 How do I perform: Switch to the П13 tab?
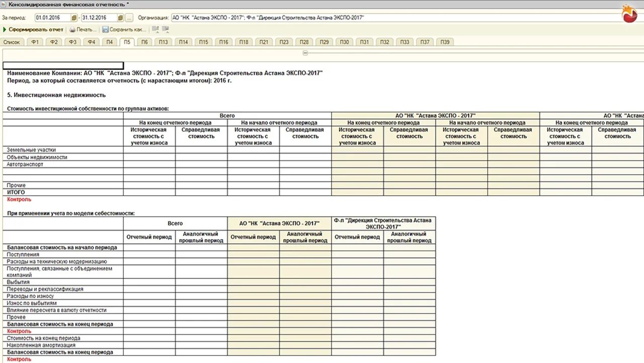point(164,42)
